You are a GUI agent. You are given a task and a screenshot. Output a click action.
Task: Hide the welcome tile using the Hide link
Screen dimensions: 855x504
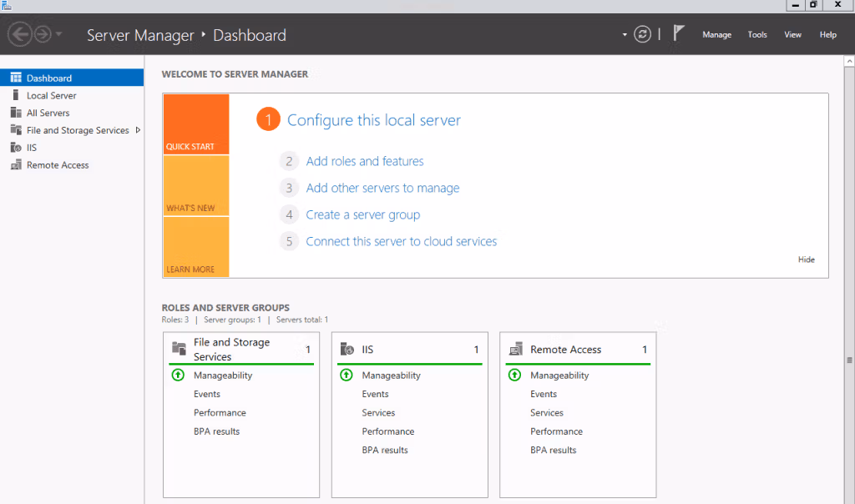click(x=806, y=260)
